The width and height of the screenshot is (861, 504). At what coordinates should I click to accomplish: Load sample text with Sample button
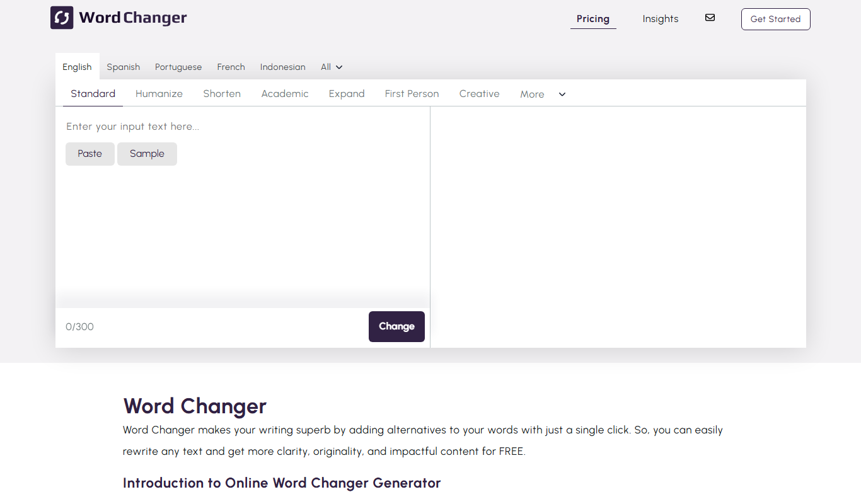(147, 154)
